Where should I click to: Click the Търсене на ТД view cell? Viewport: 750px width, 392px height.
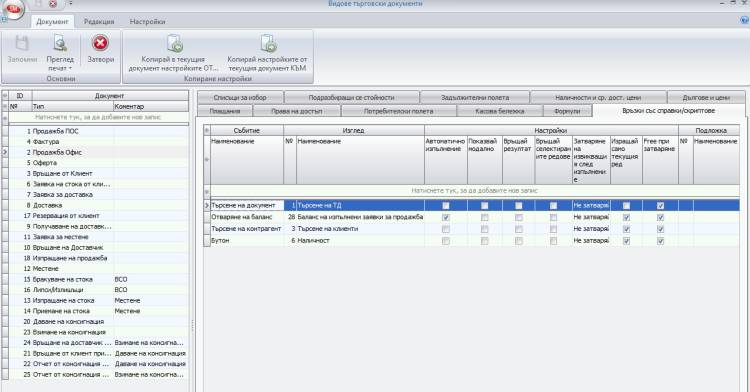(x=360, y=205)
